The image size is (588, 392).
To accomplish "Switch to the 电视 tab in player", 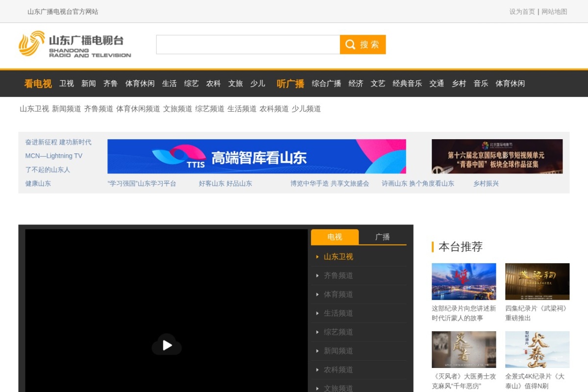I will tap(335, 237).
